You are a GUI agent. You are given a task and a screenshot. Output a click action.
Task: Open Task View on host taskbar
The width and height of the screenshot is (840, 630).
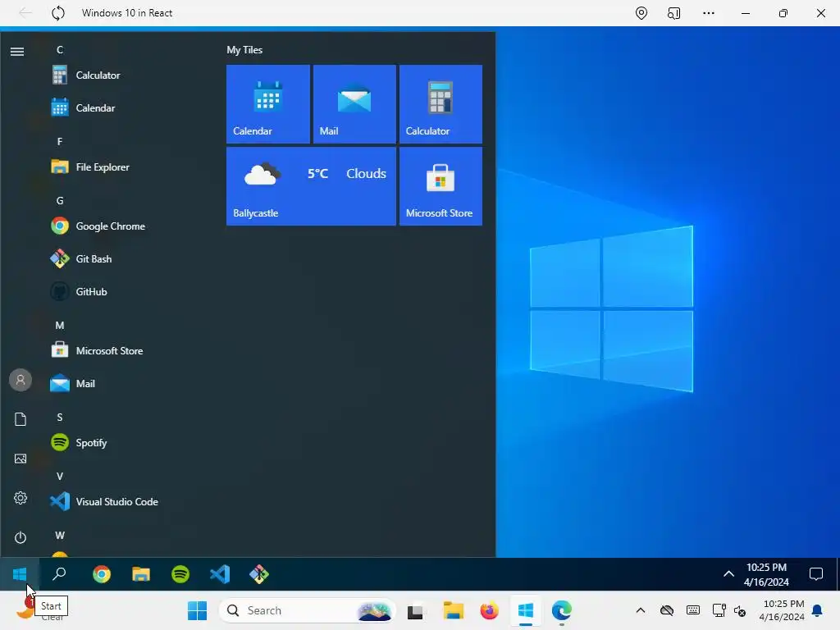(x=415, y=610)
